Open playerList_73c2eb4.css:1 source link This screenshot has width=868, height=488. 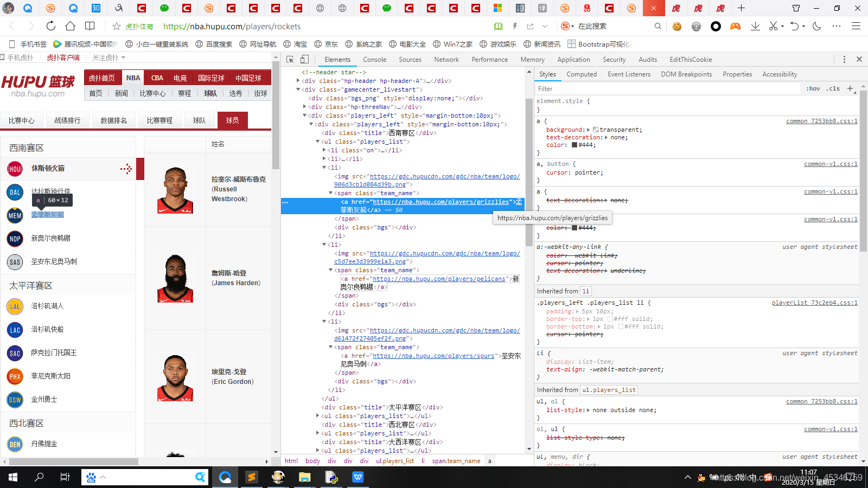coord(815,303)
